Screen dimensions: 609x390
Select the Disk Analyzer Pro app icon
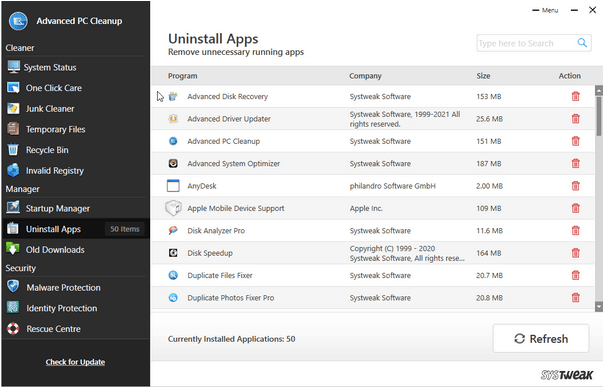coord(173,231)
